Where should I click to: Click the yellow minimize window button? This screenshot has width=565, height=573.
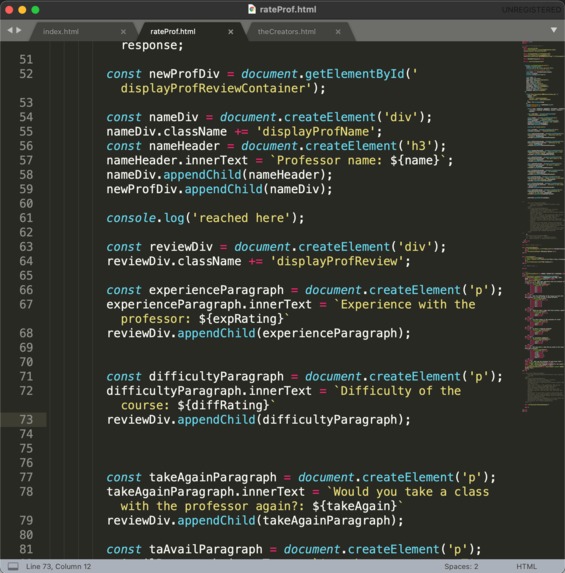tap(22, 10)
